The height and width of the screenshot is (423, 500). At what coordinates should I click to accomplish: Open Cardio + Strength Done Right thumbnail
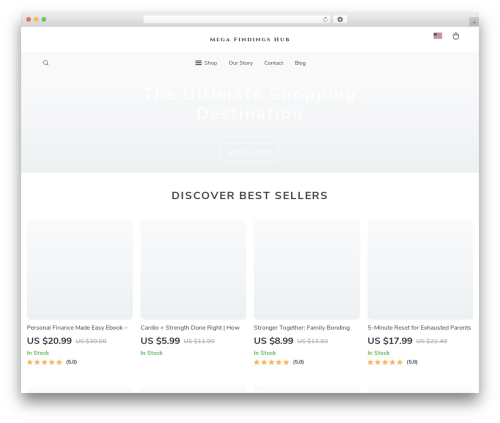pyautogui.click(x=193, y=269)
